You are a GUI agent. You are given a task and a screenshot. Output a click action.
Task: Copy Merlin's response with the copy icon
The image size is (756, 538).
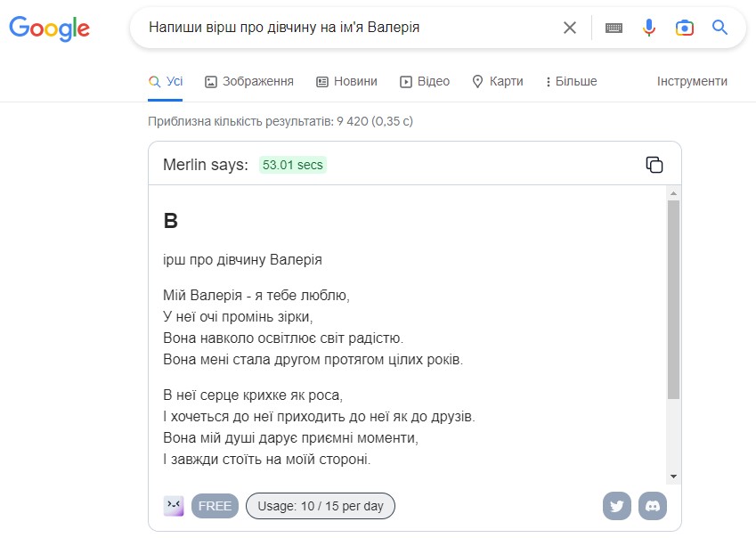654,165
